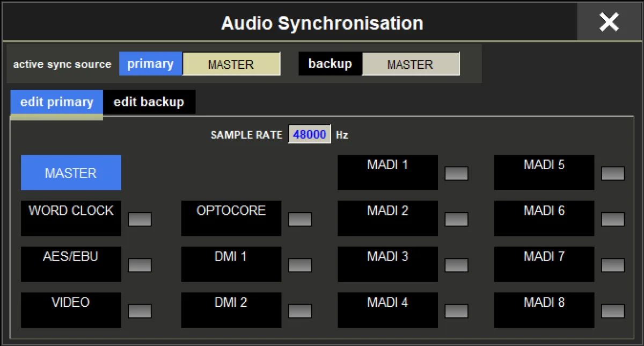Click the 'Hz' unit text
The height and width of the screenshot is (346, 644).
[x=342, y=135]
